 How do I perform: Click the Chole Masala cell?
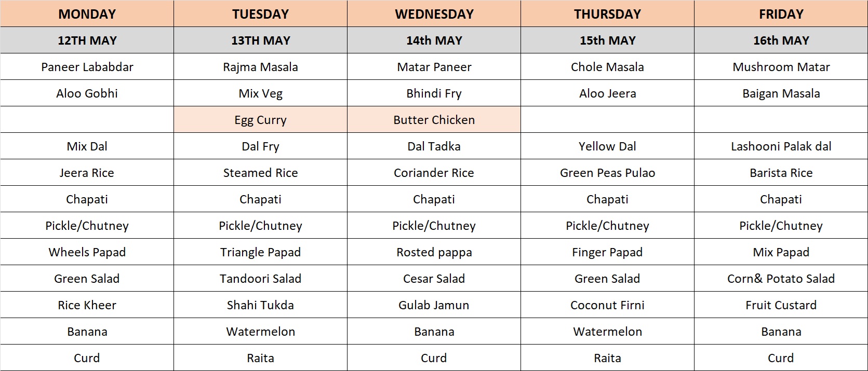point(607,66)
